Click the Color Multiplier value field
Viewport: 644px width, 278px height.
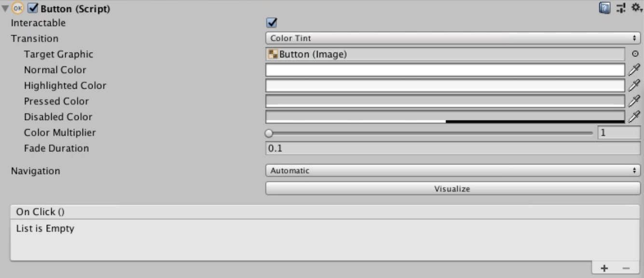tap(619, 133)
